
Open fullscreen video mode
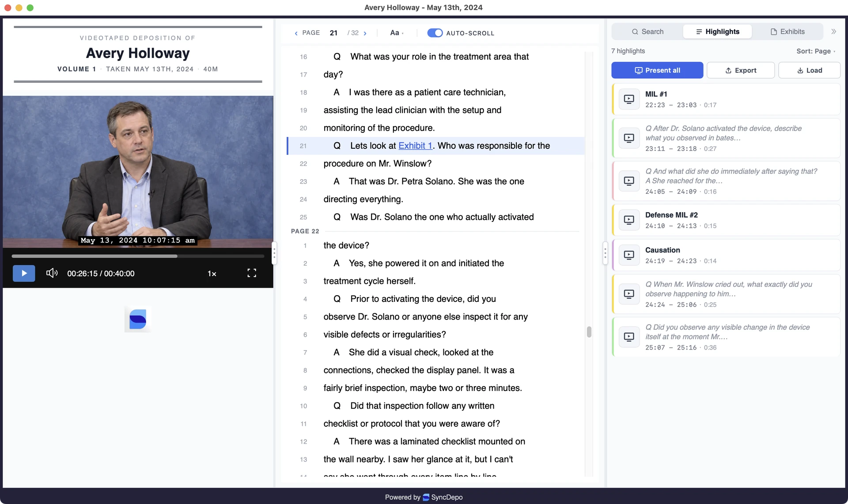click(x=252, y=273)
